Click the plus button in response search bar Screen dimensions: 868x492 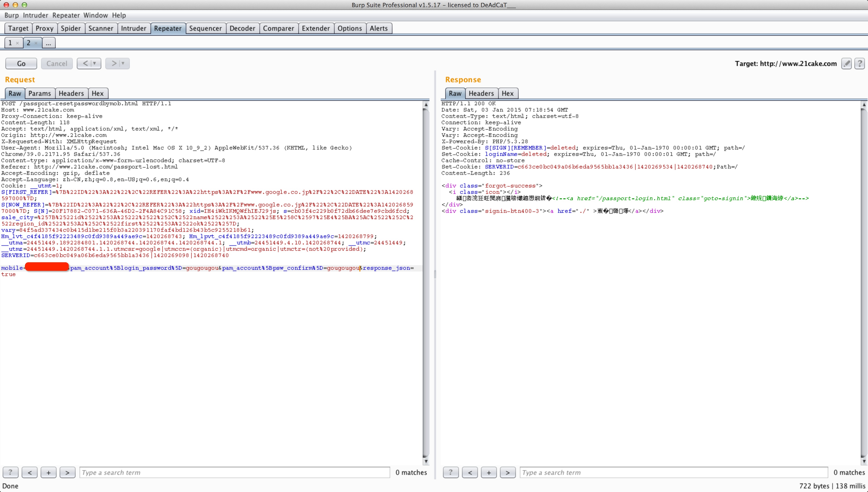(489, 472)
